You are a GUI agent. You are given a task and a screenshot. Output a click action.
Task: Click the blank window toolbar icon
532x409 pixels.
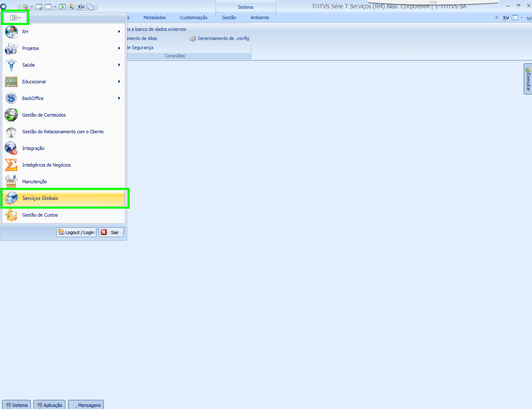(48, 7)
